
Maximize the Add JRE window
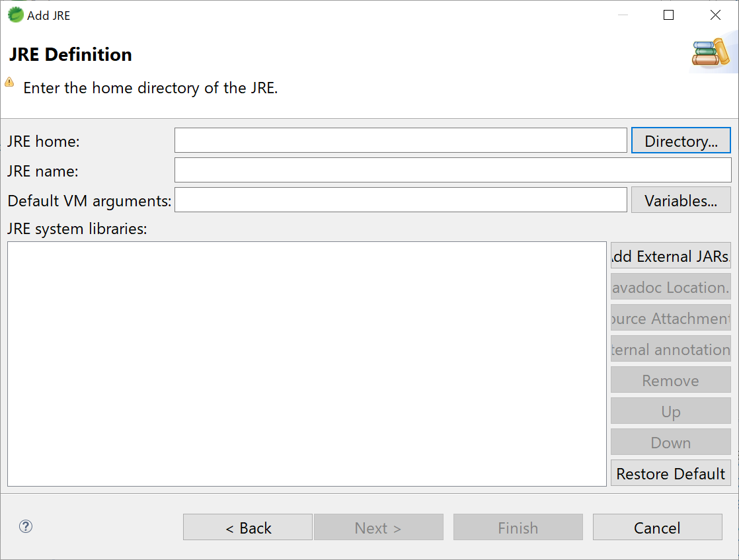pos(668,15)
